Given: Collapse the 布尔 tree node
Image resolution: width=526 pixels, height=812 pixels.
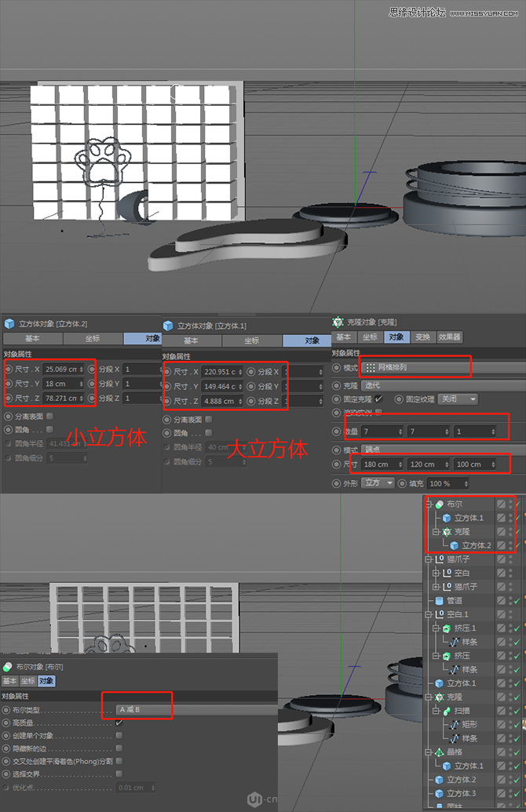Looking at the screenshot, I should (429, 504).
